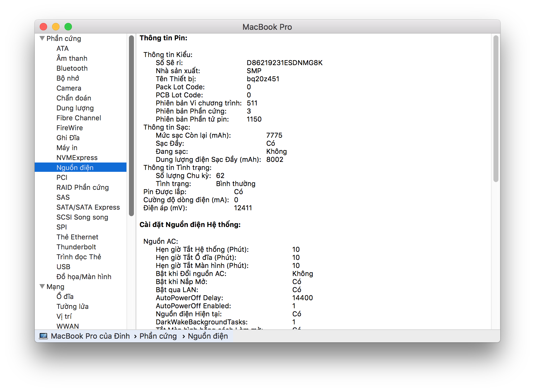Click Phần cứng in the path bar
This screenshot has height=392, width=535.
pos(158,336)
